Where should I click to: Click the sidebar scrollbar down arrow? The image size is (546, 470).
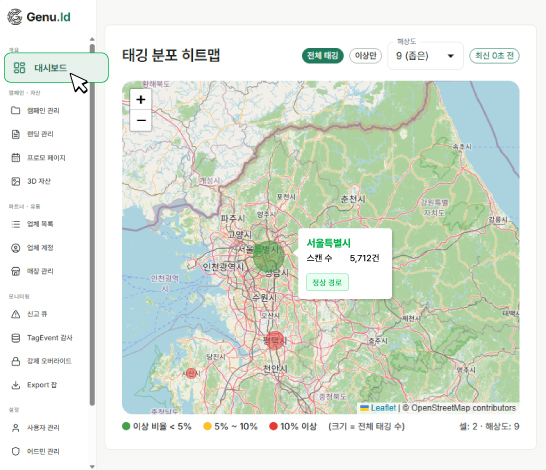point(92,467)
